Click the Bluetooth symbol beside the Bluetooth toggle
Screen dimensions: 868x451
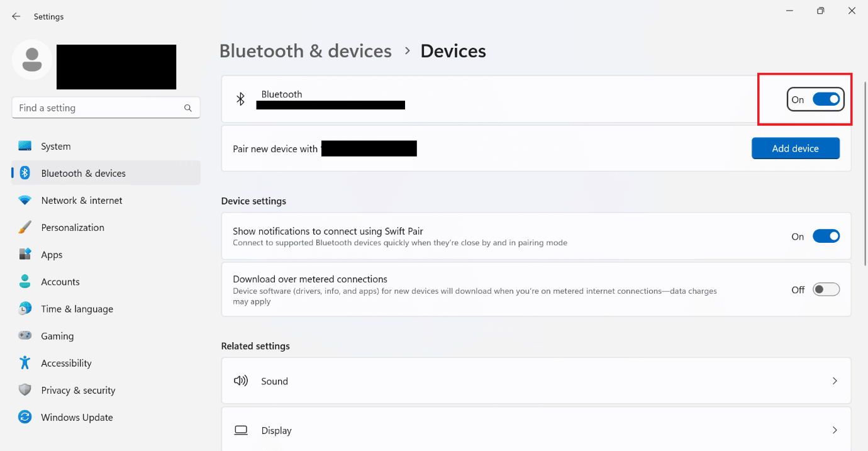coord(240,99)
